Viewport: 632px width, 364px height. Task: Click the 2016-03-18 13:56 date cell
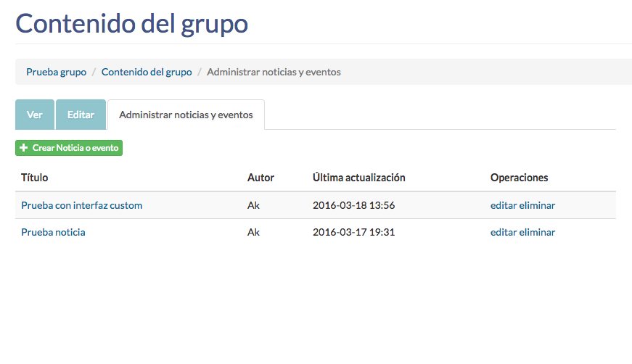(x=353, y=205)
